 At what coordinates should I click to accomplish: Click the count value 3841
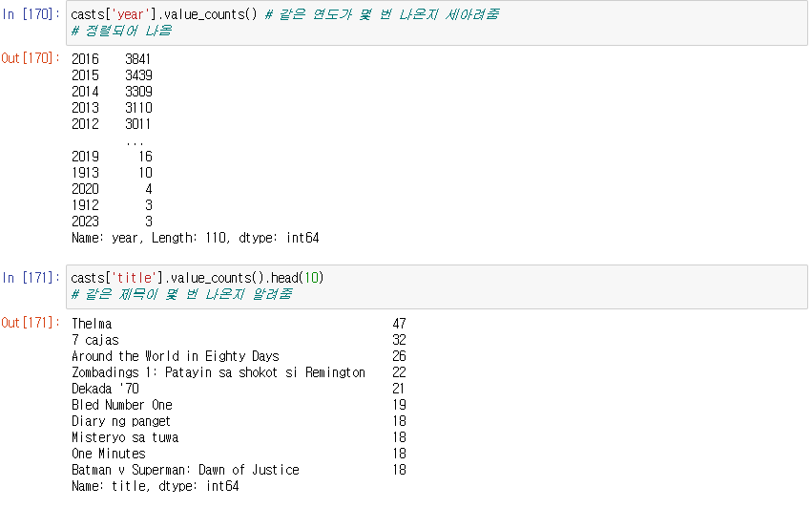pyautogui.click(x=137, y=59)
